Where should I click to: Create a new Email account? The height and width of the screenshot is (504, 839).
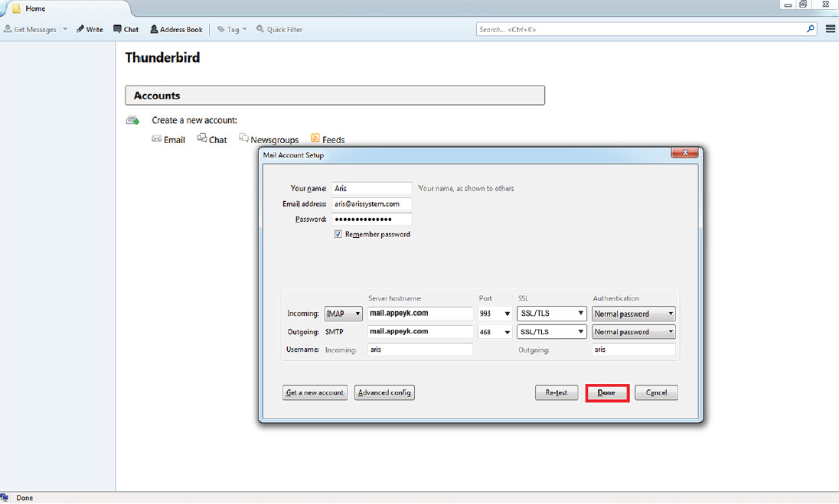tap(168, 139)
